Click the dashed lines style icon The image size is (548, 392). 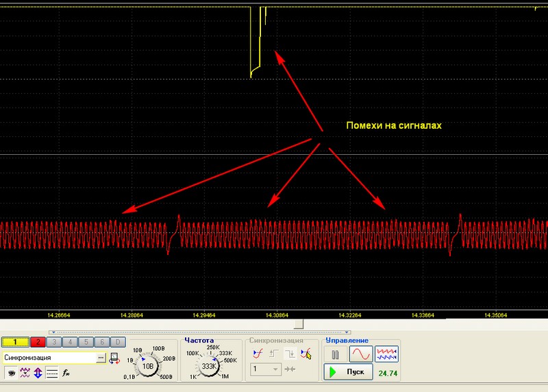tap(52, 373)
